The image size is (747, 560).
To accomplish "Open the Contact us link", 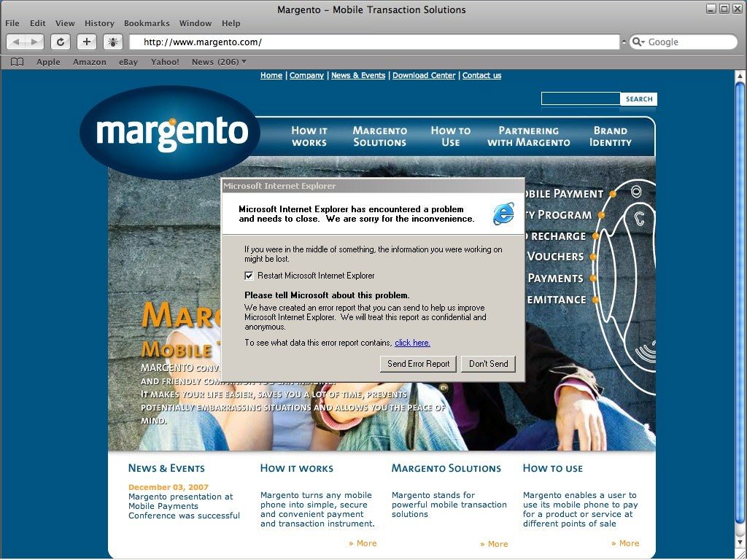I will [481, 75].
